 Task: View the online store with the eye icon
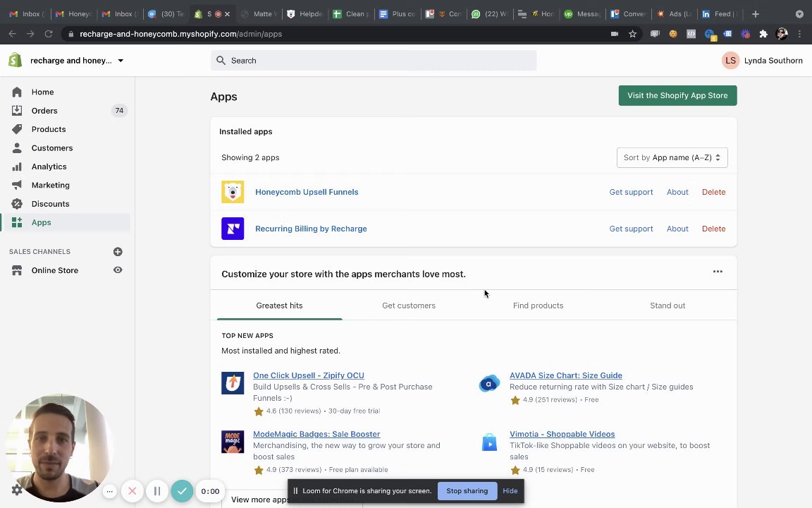118,270
